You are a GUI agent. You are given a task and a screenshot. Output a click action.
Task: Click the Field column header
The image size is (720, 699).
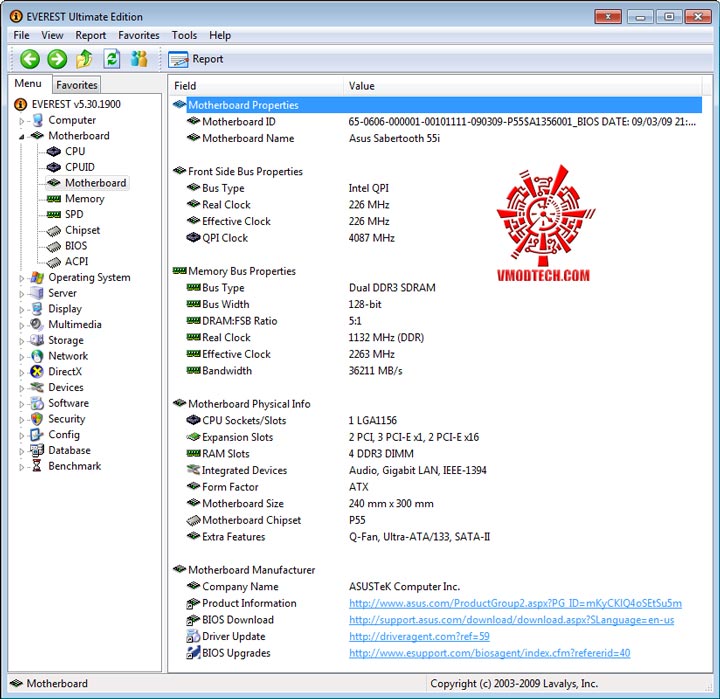257,86
